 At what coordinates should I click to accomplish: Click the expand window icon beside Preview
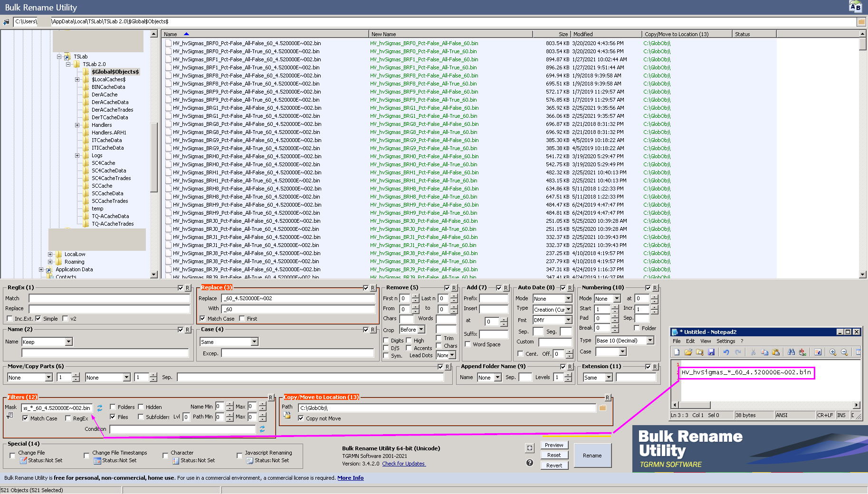click(530, 448)
